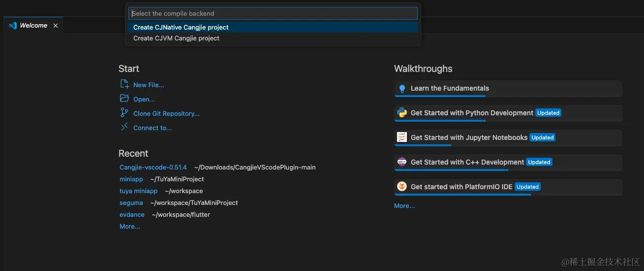Click the Connect to remote icon
Image resolution: width=644 pixels, height=271 pixels.
tap(124, 127)
